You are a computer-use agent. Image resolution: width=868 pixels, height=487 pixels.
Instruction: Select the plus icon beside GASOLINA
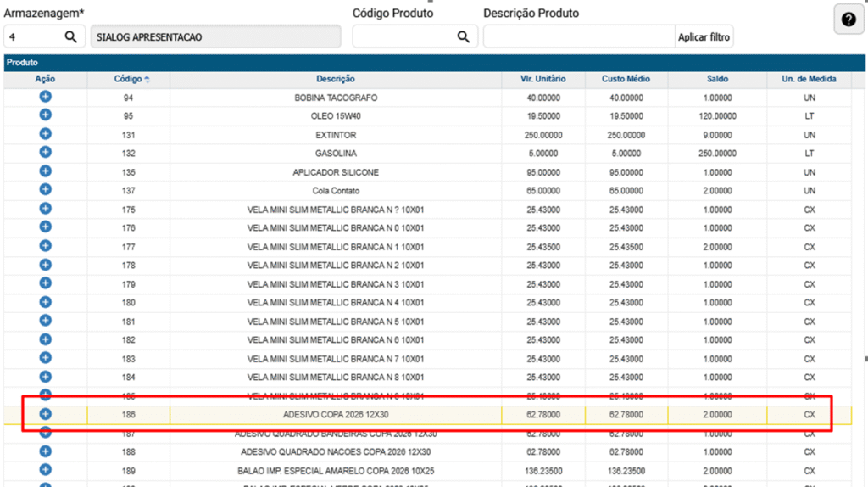coord(45,153)
